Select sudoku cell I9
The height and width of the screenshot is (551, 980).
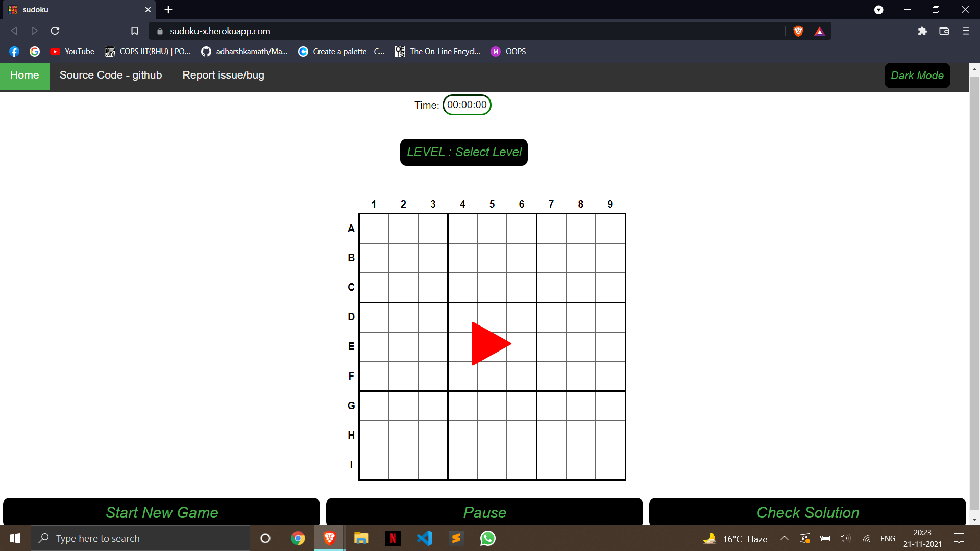coord(610,465)
